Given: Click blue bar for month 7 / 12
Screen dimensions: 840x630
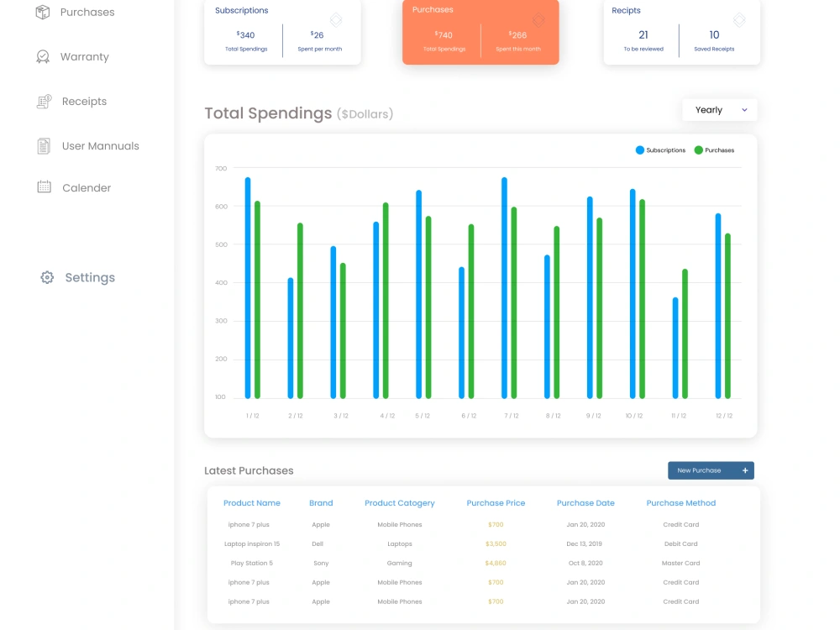Looking at the screenshot, I should 504,287.
